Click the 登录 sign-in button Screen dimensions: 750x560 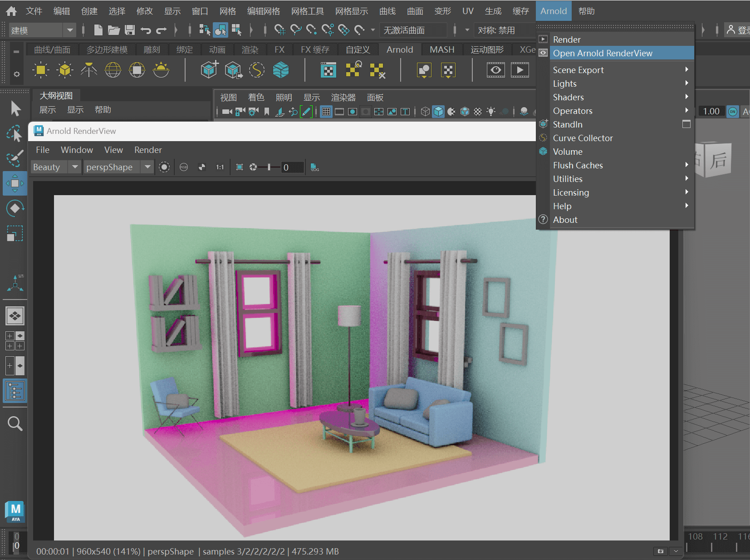click(x=738, y=30)
